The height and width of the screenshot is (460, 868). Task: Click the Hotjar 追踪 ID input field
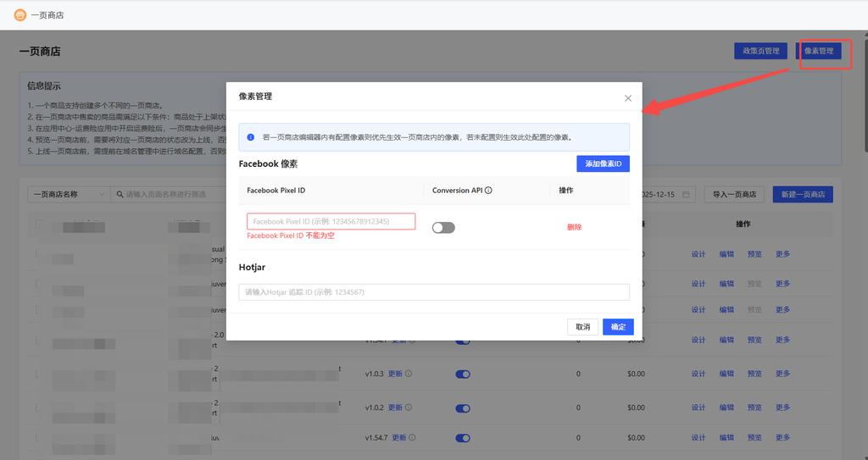tap(433, 292)
